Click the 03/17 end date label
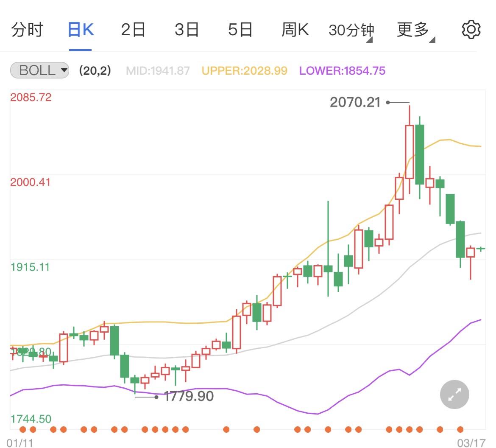This screenshot has height=448, width=496. (471, 443)
